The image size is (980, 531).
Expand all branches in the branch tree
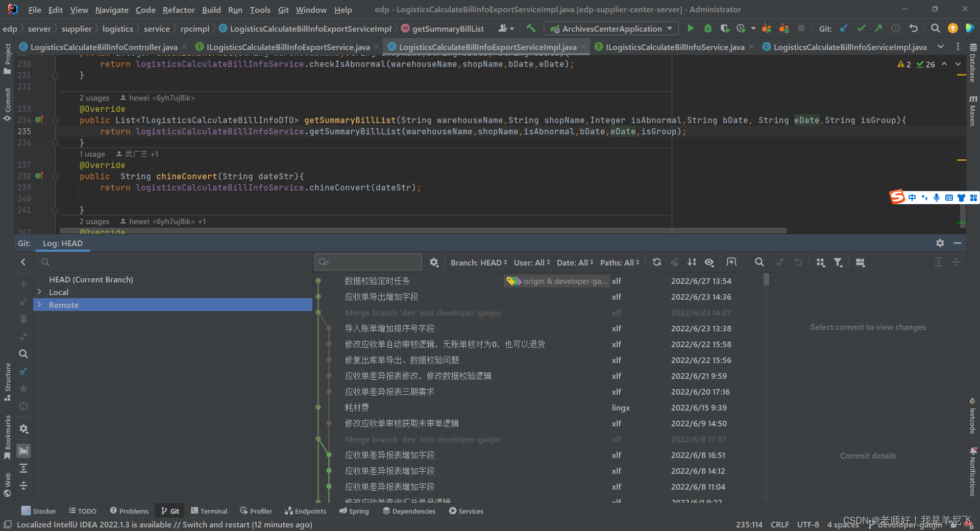pyautogui.click(x=23, y=468)
